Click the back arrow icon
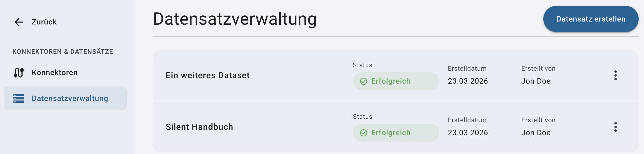This screenshot has width=644, height=154. coord(19,22)
